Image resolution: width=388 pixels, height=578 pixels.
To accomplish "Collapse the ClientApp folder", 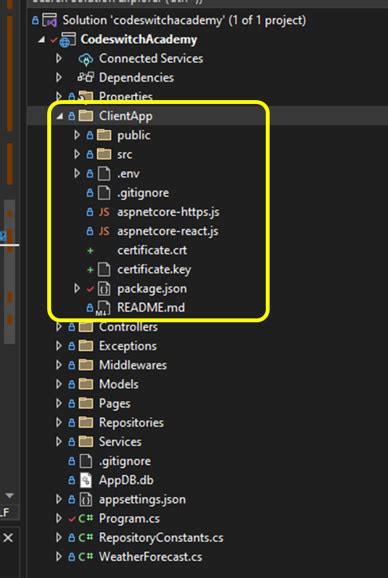I will [59, 116].
